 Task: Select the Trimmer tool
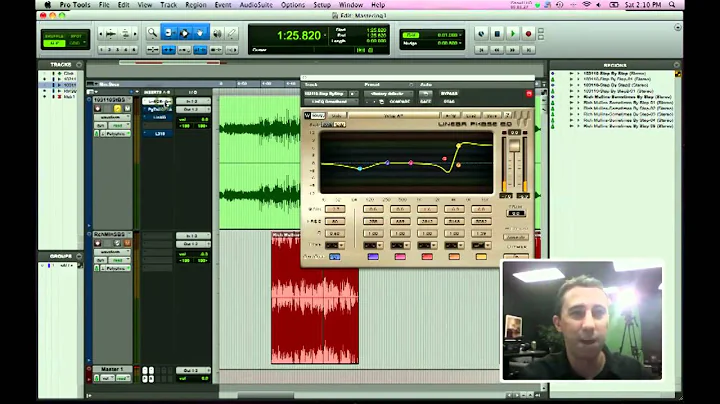click(x=169, y=34)
